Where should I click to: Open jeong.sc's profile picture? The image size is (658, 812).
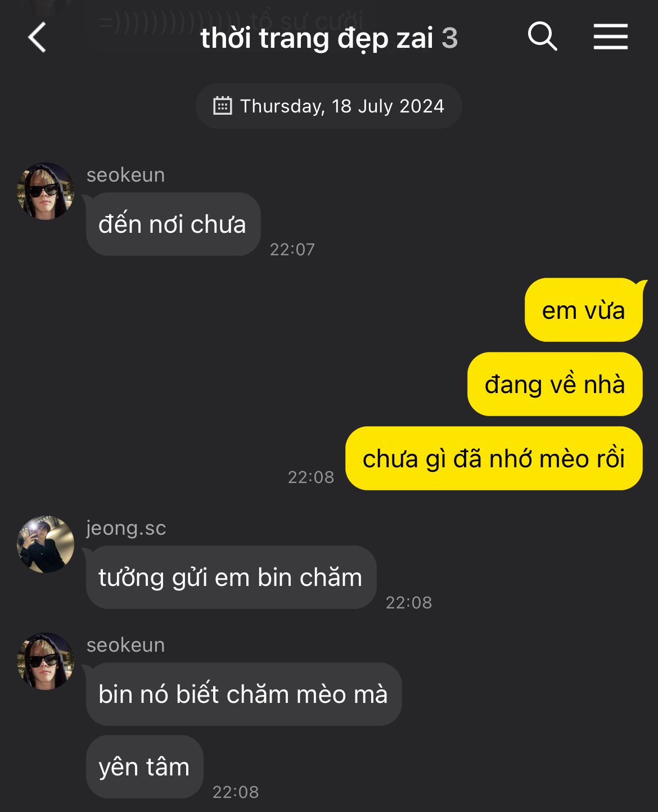(x=46, y=544)
